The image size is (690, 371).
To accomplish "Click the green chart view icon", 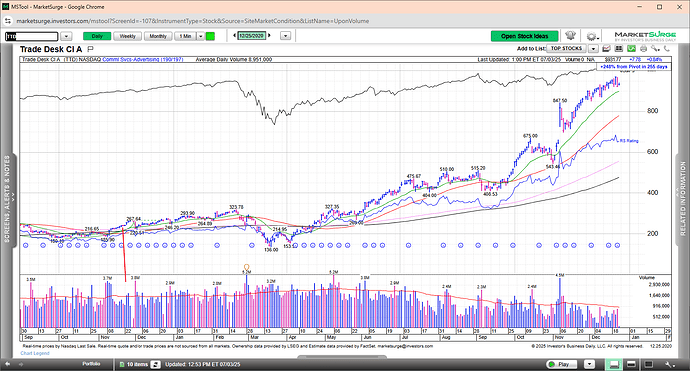I will (631, 49).
